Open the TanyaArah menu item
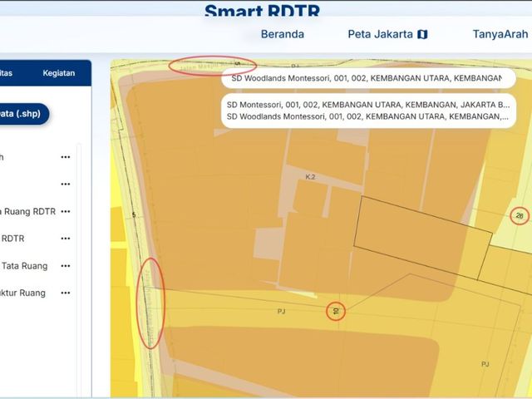Viewport: 532px width, 399px height. 500,34
